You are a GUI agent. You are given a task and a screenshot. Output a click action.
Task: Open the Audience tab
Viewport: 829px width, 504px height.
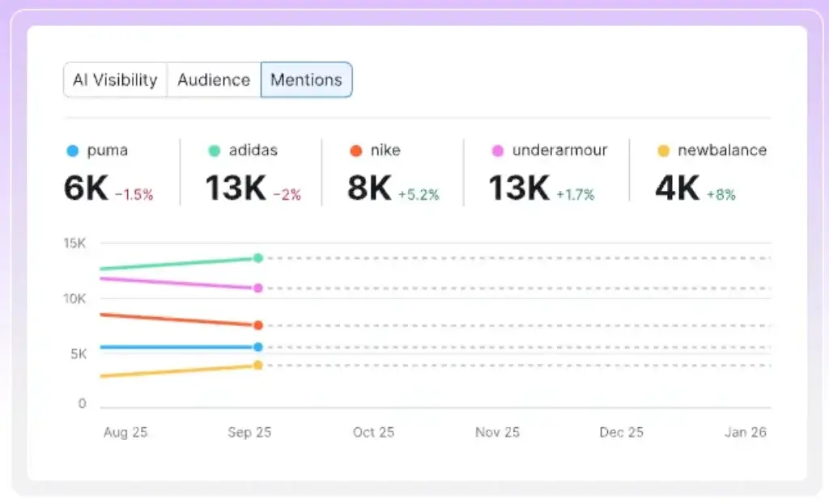coord(214,80)
